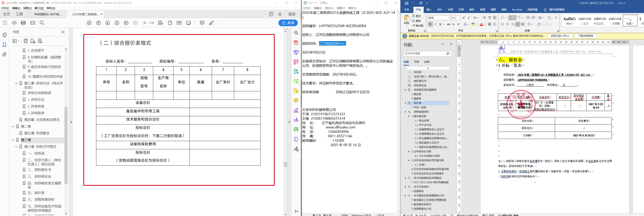This screenshot has height=216, width=644.
Task: Switch to 页面 tab in Word navigation
Action: tap(417, 62)
